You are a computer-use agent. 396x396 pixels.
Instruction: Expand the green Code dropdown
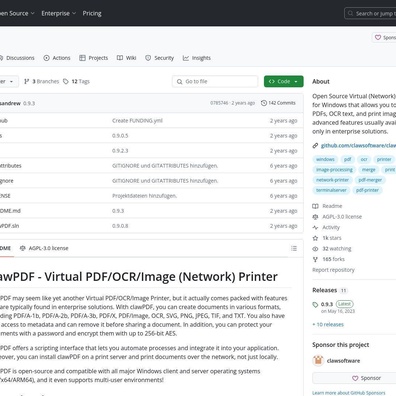point(284,81)
